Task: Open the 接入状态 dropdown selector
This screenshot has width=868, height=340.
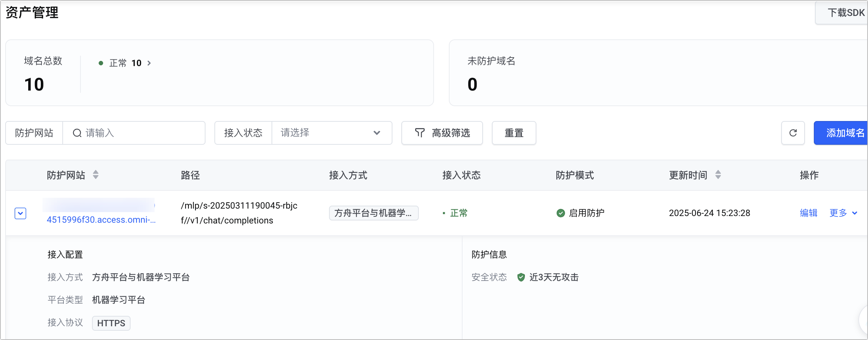Action: coord(332,133)
